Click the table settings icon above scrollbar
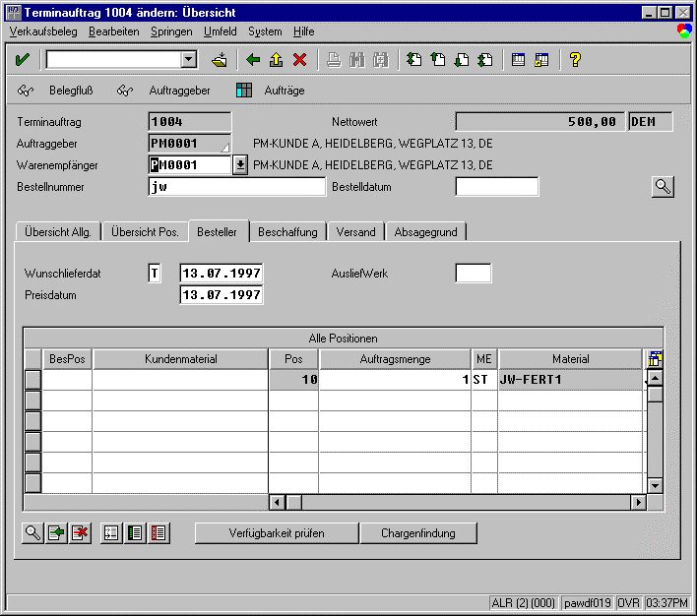697x616 pixels. coord(655,359)
